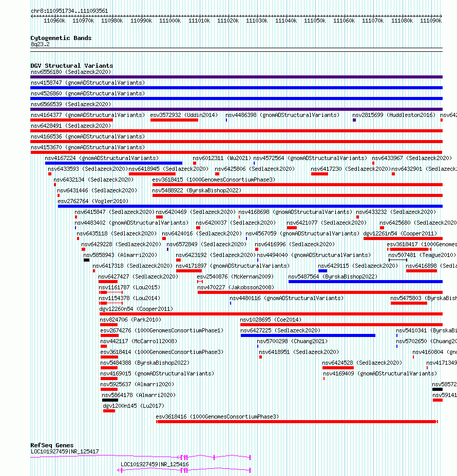Select the blue bar under nsv6427225
This screenshot has height=476, width=457.
pos(308,336)
